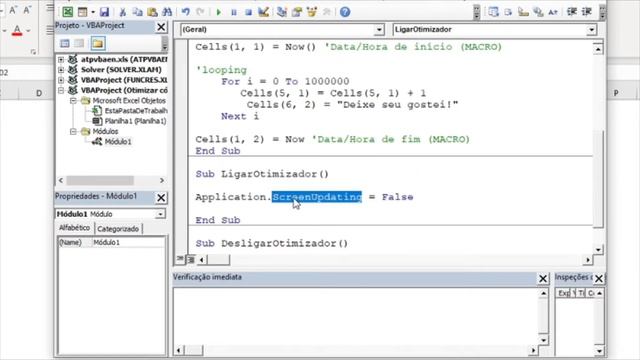Click View Code icon in Project panel
The image size is (640, 360).
64,43
